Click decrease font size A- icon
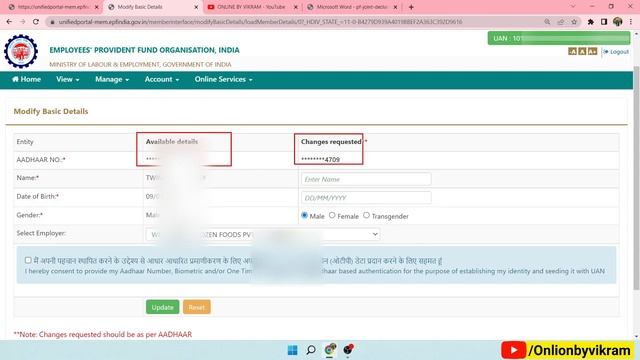Image resolution: width=640 pixels, height=360 pixels. tap(572, 51)
